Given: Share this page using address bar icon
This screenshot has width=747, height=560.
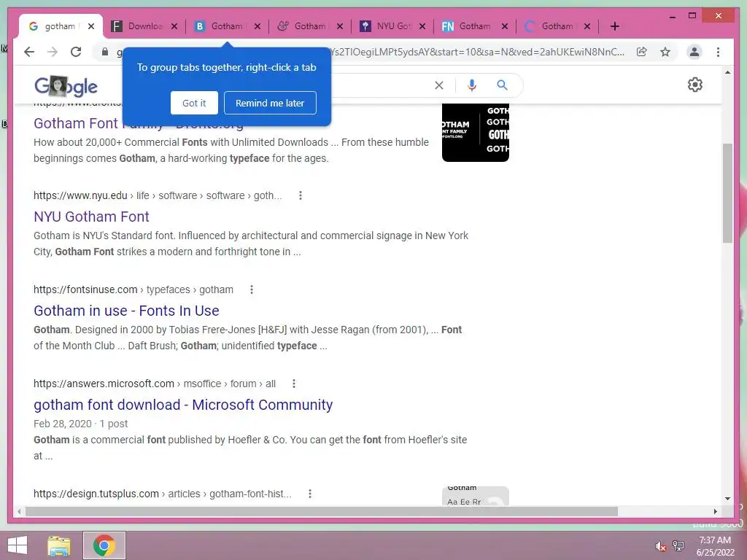Looking at the screenshot, I should tap(642, 52).
